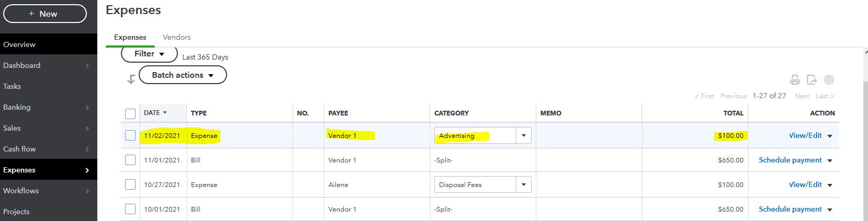Open the table settings gear
This screenshot has width=868, height=221.
click(x=829, y=80)
